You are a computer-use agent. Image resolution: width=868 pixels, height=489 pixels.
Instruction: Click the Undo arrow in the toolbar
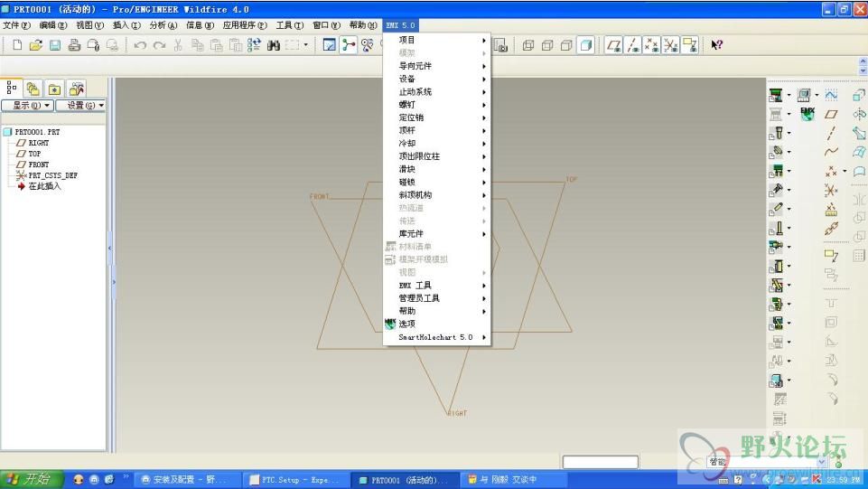[x=140, y=45]
